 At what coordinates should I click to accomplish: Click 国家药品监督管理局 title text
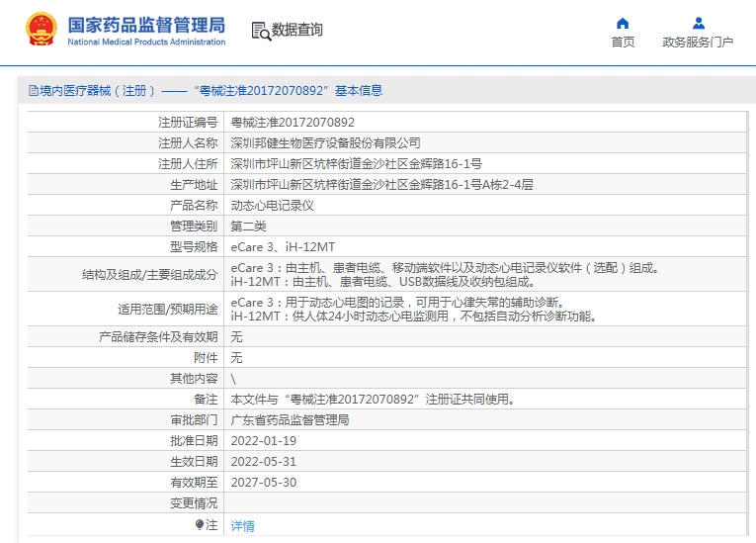coord(146,25)
